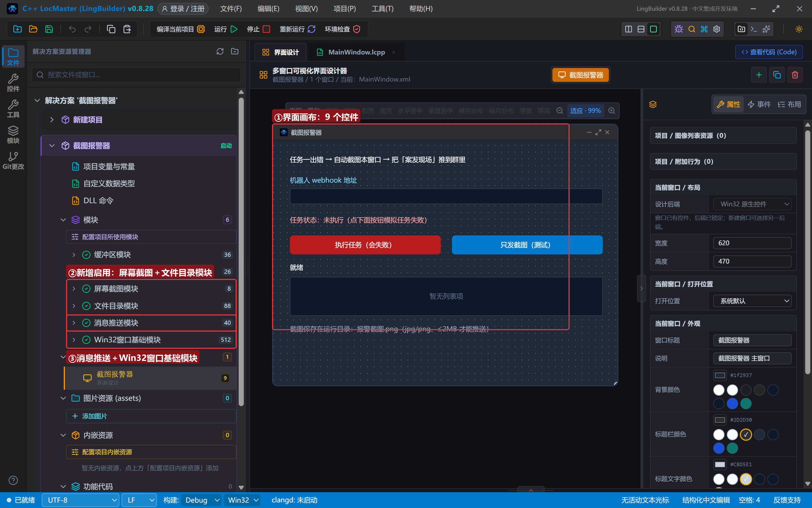The height and width of the screenshot is (508, 812).
Task: Click 添加图片 button
Action: click(151, 416)
